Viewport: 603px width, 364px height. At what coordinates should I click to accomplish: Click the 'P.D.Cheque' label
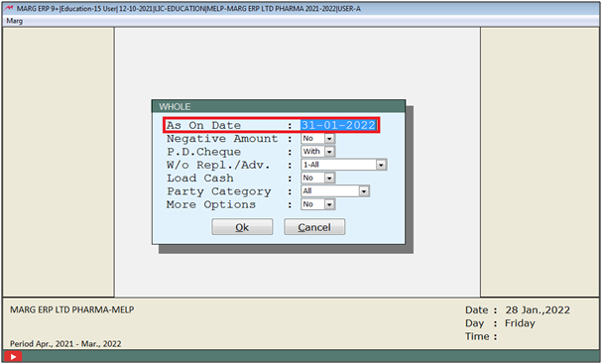click(204, 152)
